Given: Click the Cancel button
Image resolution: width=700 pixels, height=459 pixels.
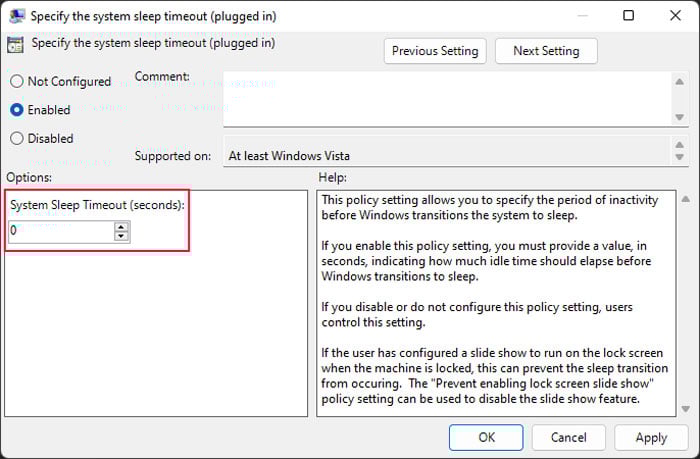Looking at the screenshot, I should [x=568, y=437].
